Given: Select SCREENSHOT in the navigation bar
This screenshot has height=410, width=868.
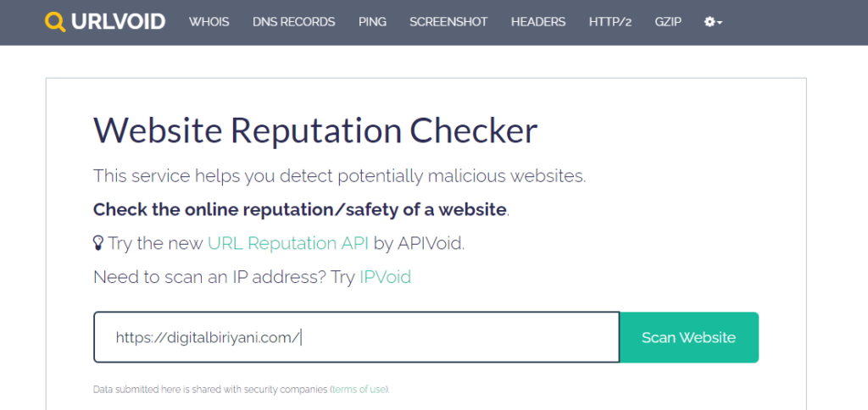Looking at the screenshot, I should pos(448,22).
